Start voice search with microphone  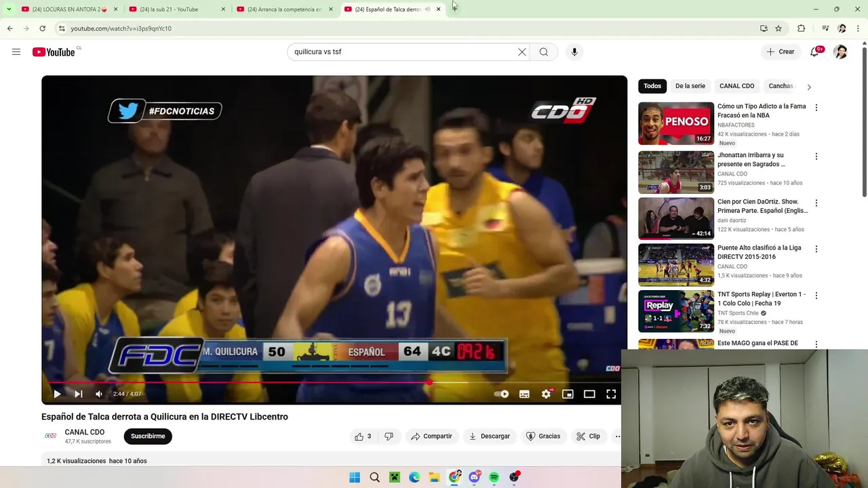click(x=574, y=52)
